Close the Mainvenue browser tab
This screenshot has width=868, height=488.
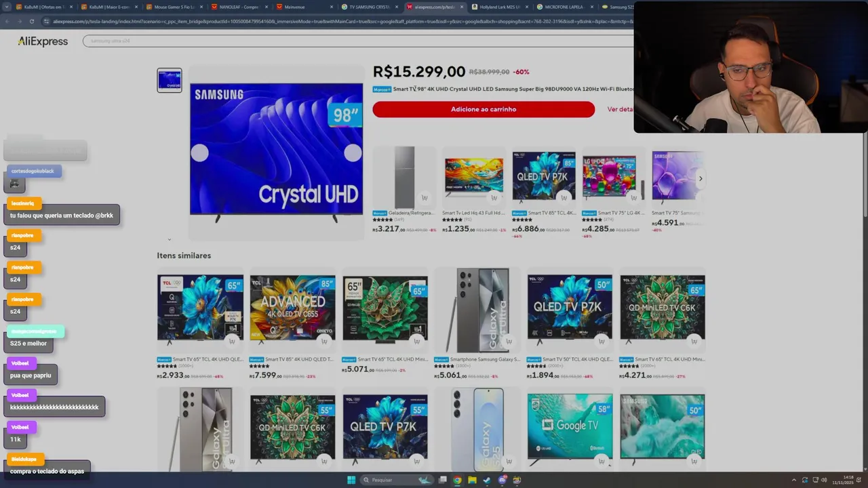(x=330, y=7)
